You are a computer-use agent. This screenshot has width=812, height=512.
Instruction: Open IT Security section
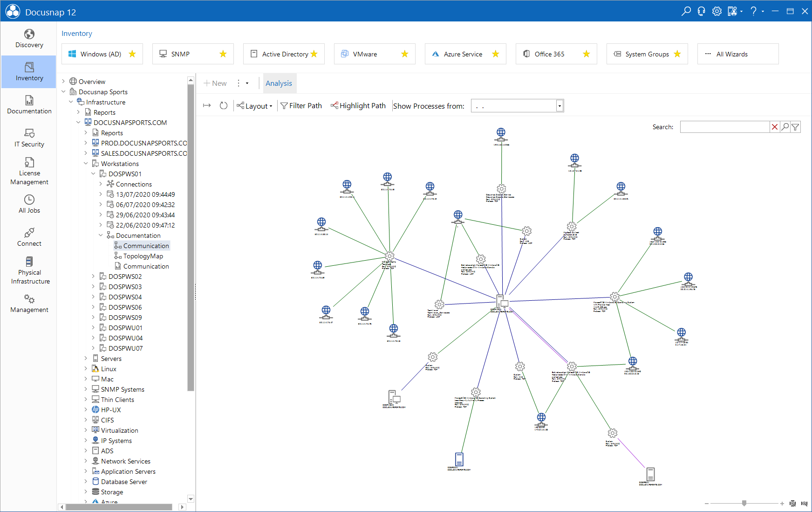coord(29,138)
